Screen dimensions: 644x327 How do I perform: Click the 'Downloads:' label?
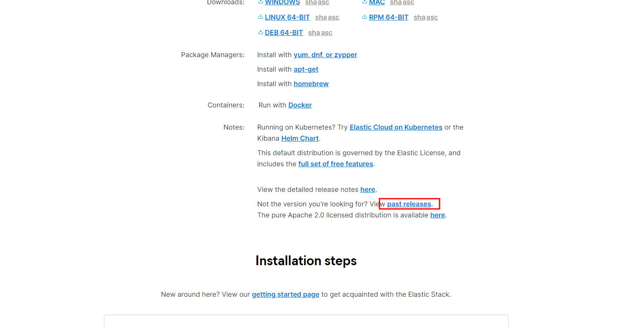click(226, 3)
